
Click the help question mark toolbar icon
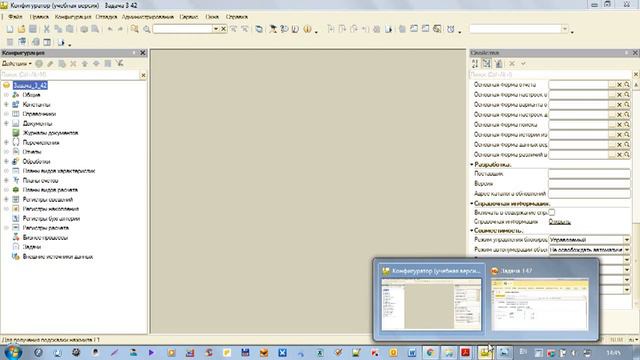coord(284,29)
